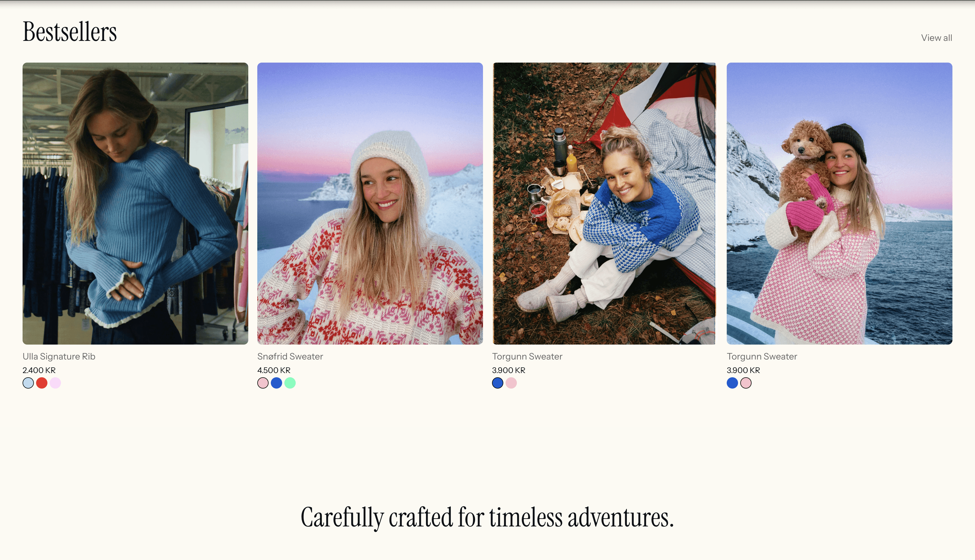Click the Ulla Signature Rib product title

[59, 356]
